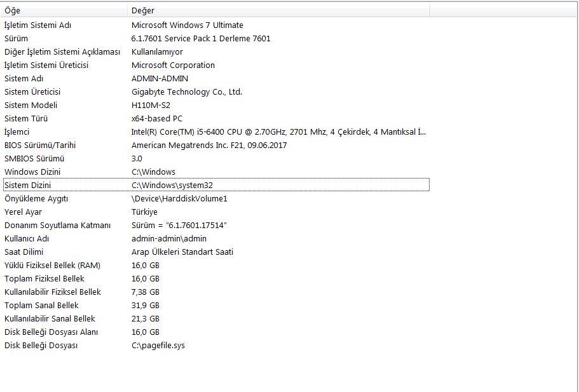The image size is (579, 392).
Task: Select the SMBIOS Sürümü label
Action: (x=34, y=159)
